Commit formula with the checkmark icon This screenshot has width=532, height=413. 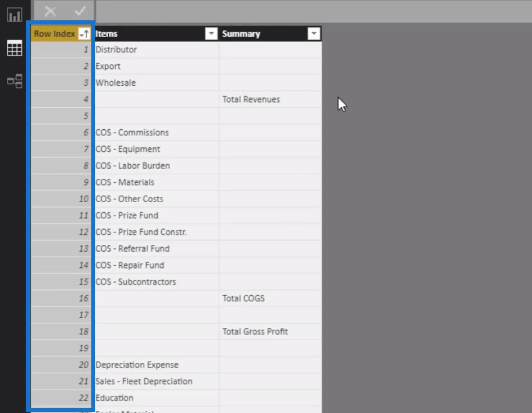80,11
